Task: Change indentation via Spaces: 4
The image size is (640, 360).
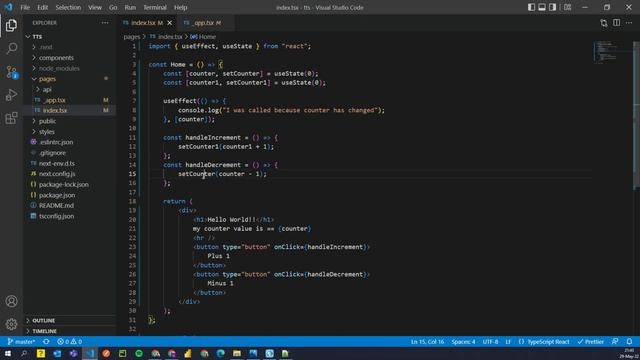Action: tap(463, 342)
